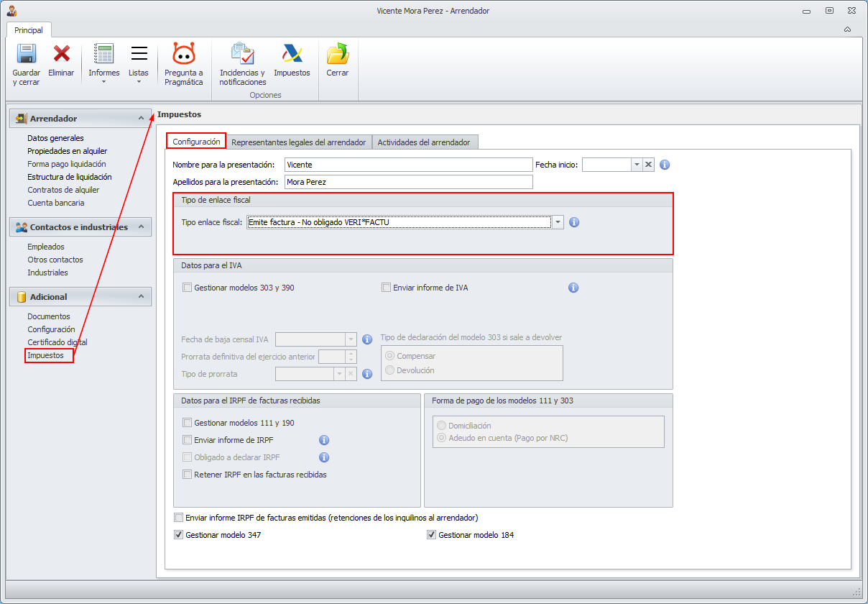Click the Apellidos para la presentación field
Viewport: 868px width, 604px height.
tap(409, 182)
